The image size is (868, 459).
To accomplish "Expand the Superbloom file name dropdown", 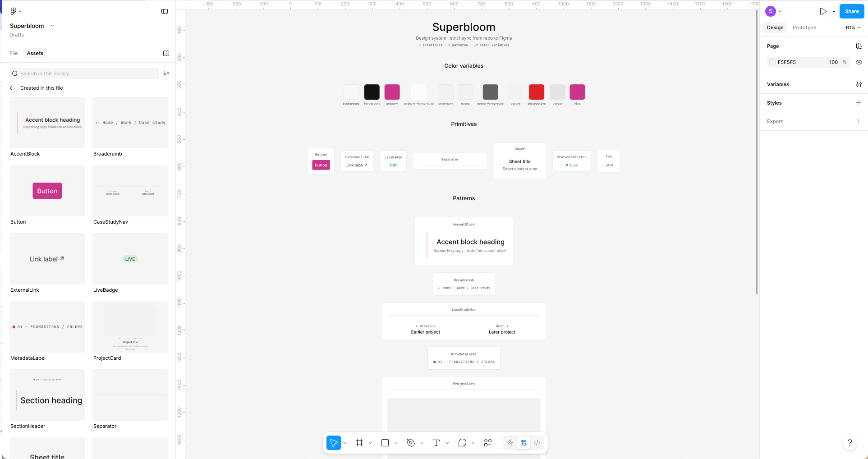I will point(52,26).
